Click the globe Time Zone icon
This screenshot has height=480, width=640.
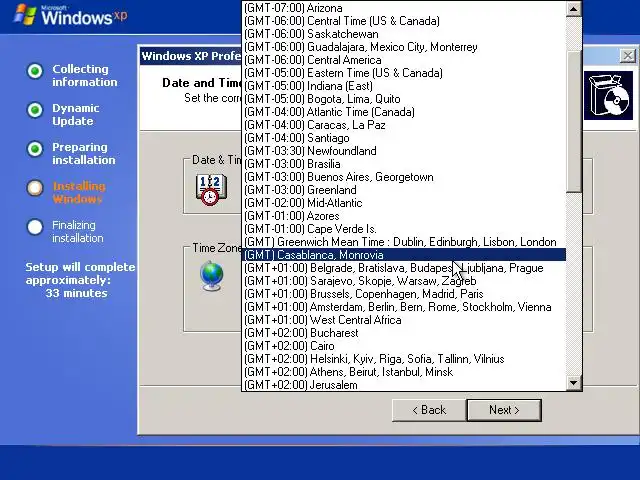click(212, 277)
